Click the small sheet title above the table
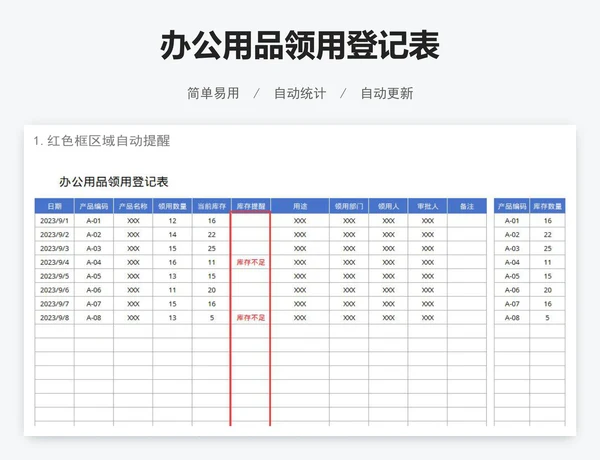 coord(114,182)
